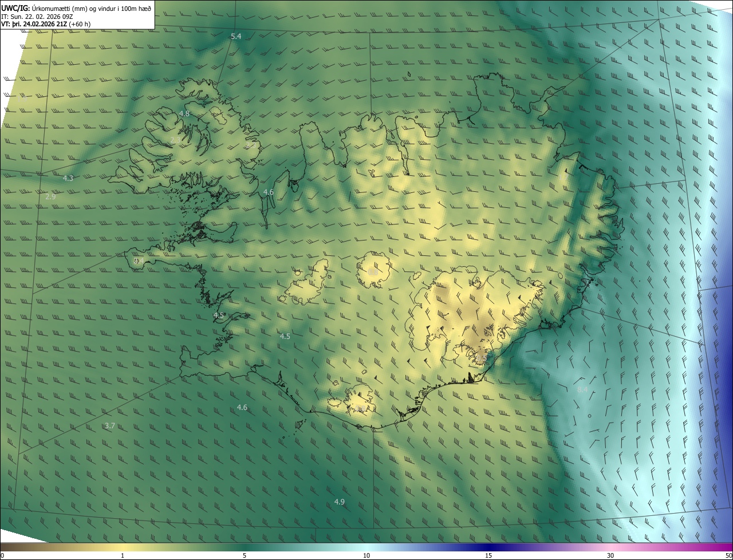This screenshot has height=560, width=733.
Task: Click the 'VT: þri. 24.02.2026 21Z (+60 h)' line
Action: tap(46, 24)
